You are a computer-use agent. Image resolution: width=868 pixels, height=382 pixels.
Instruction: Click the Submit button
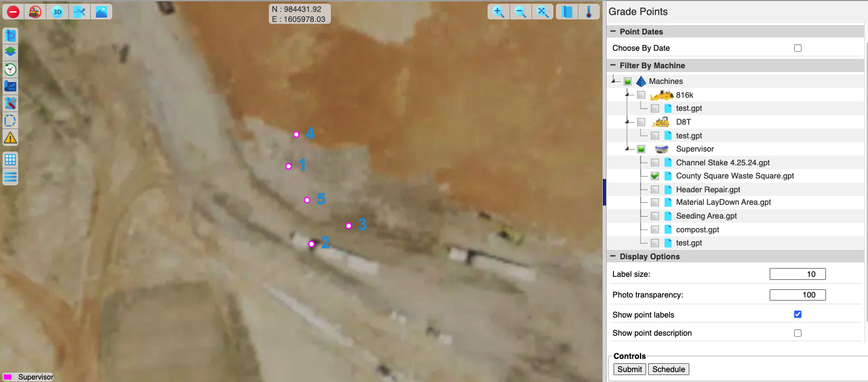point(630,369)
